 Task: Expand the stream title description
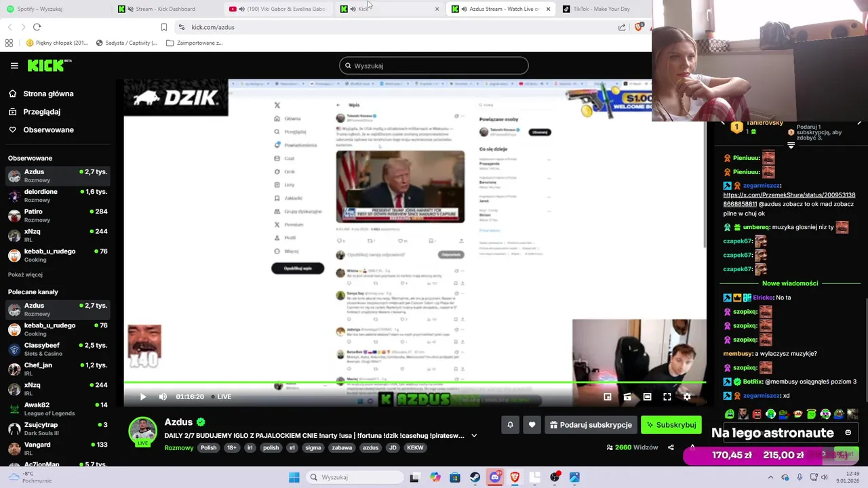click(474, 436)
